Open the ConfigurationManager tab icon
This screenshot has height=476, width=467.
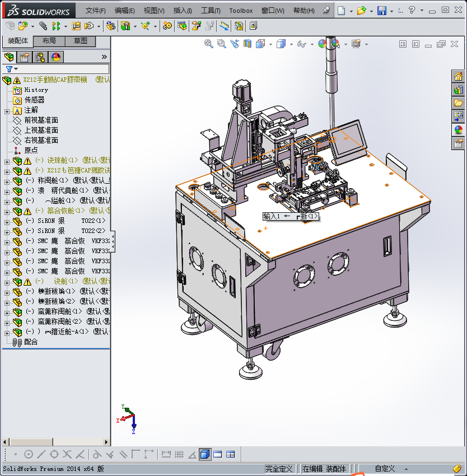[x=40, y=57]
